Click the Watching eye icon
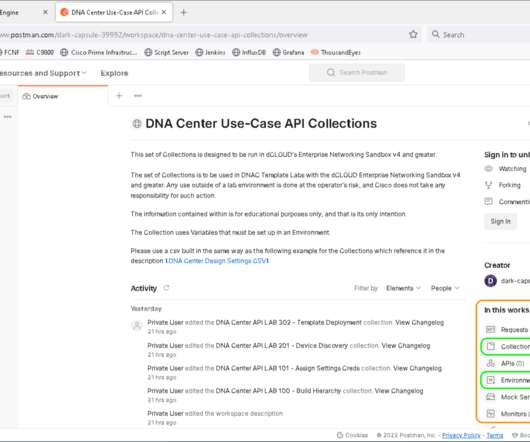Viewport: 530px width, 442px height. point(488,168)
